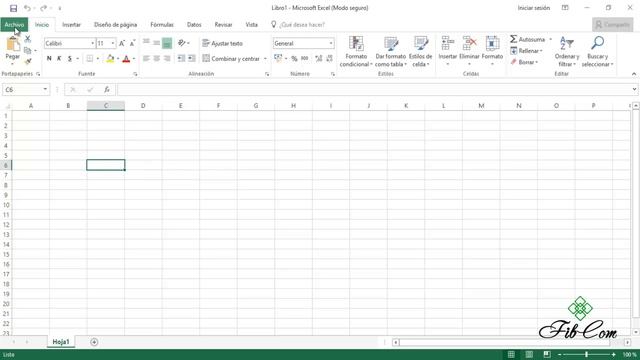This screenshot has height=360, width=640.
Task: Open the Calibri font name dropdown
Action: coord(93,43)
